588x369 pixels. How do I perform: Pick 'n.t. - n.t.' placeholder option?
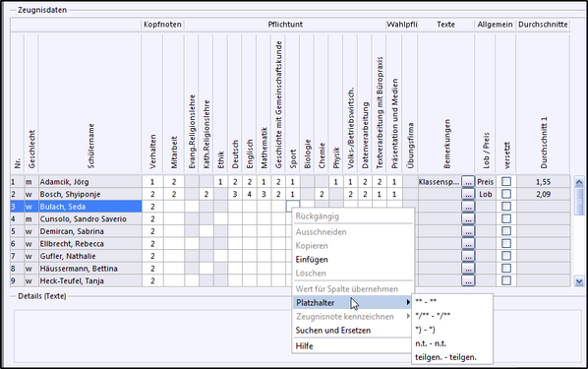(x=431, y=343)
